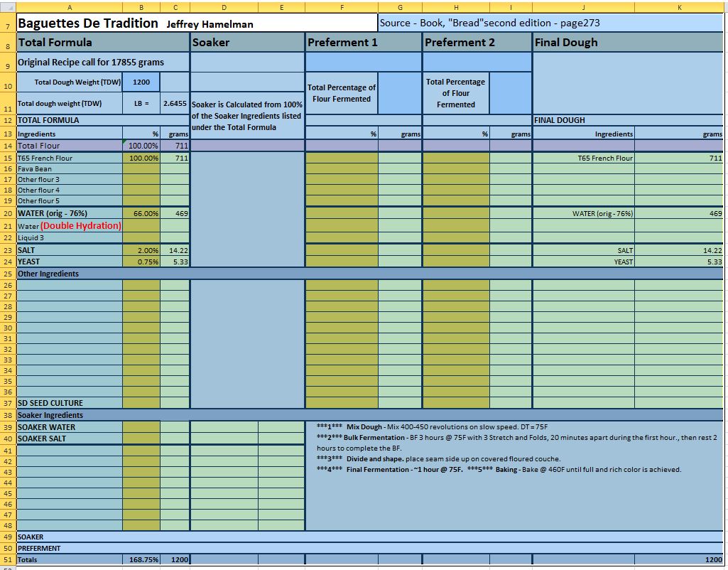This screenshot has height=570, width=728.
Task: Click the YEAST 0.75% percentage cell
Action: pos(141,262)
